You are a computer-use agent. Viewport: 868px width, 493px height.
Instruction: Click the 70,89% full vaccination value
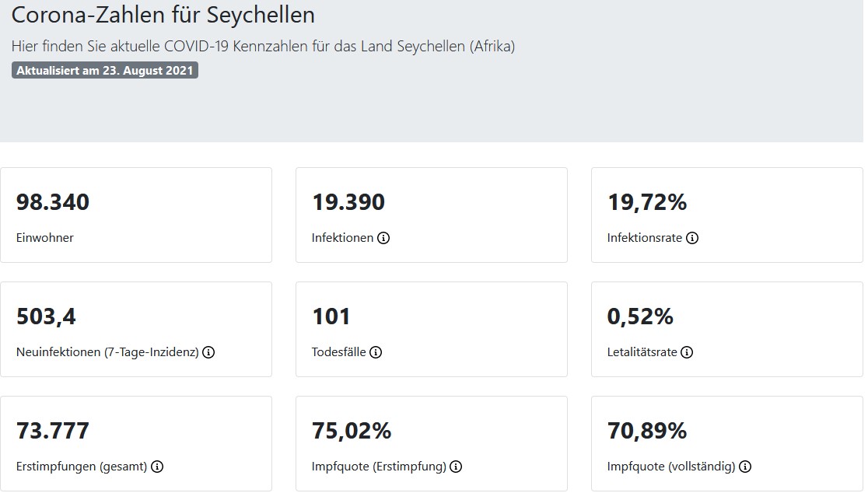pyautogui.click(x=647, y=430)
